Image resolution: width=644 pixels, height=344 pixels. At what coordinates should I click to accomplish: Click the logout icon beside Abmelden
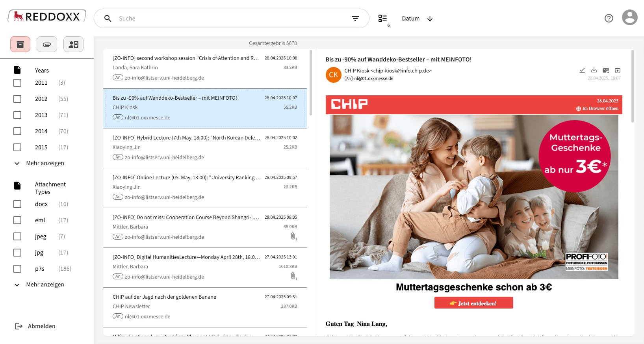click(19, 326)
